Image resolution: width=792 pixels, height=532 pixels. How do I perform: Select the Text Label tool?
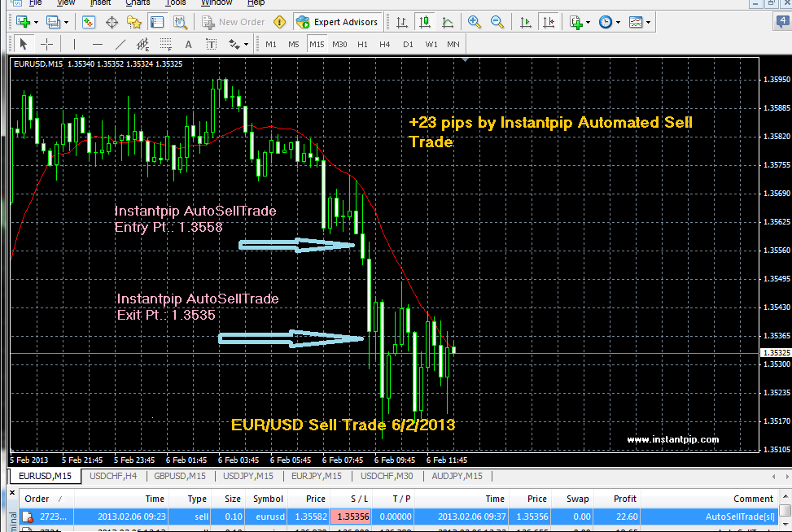[x=211, y=45]
